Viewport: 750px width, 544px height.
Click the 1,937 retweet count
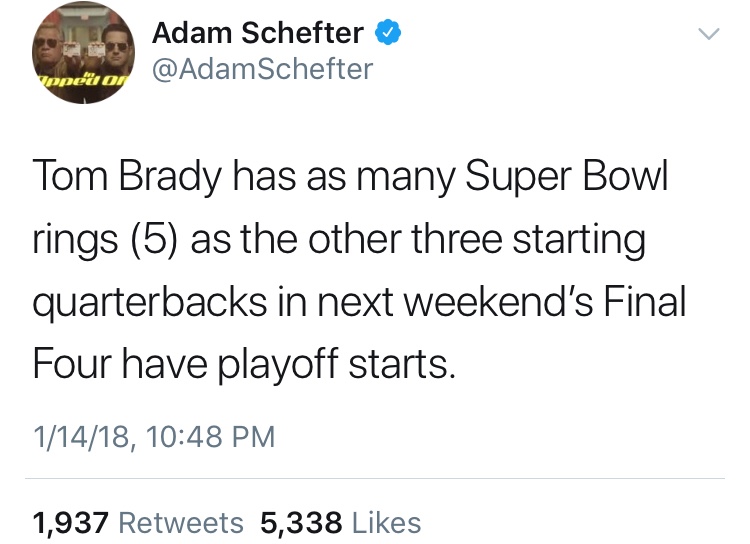[71, 523]
